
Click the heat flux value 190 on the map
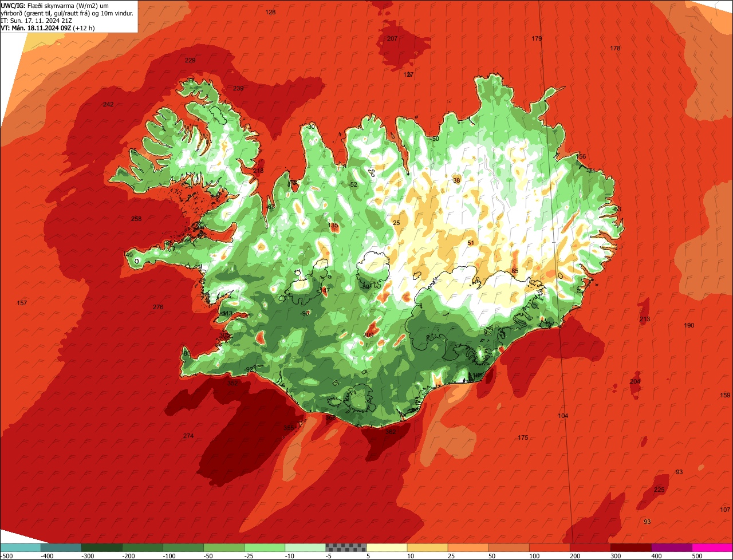point(689,325)
